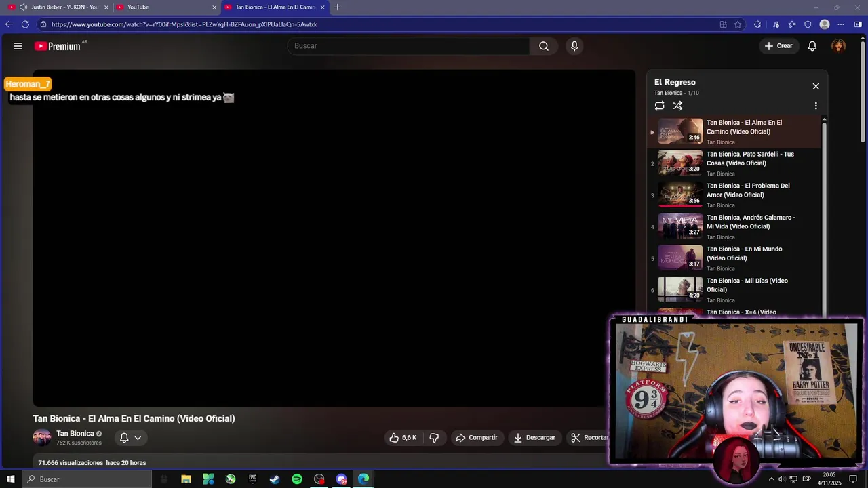This screenshot has width=868, height=488.
Task: Go back with the browser arrow
Action: [x=9, y=24]
